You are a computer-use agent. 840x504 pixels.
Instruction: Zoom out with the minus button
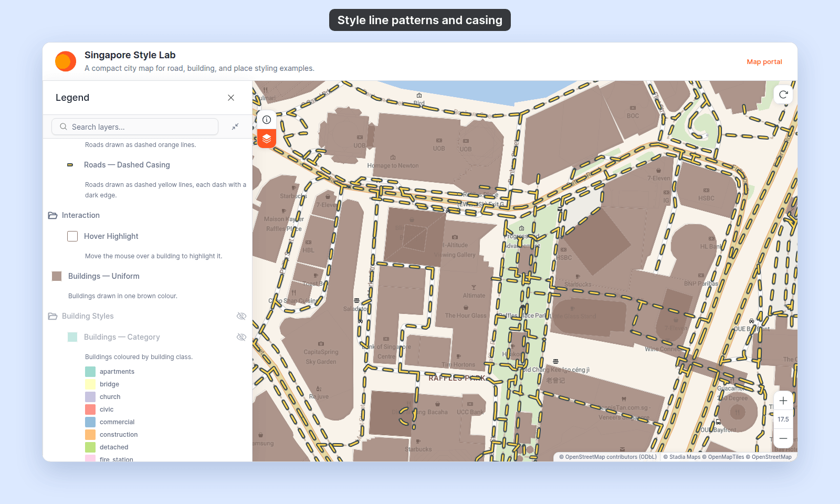point(783,438)
